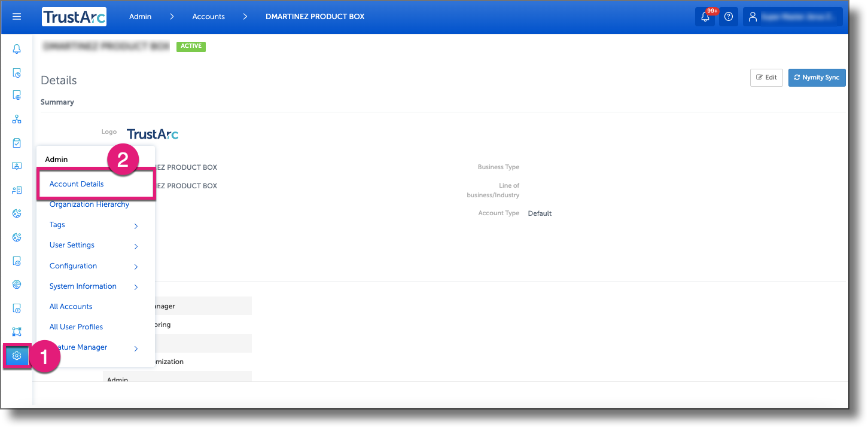Click the Edit button
This screenshot has width=868, height=428.
click(x=766, y=77)
